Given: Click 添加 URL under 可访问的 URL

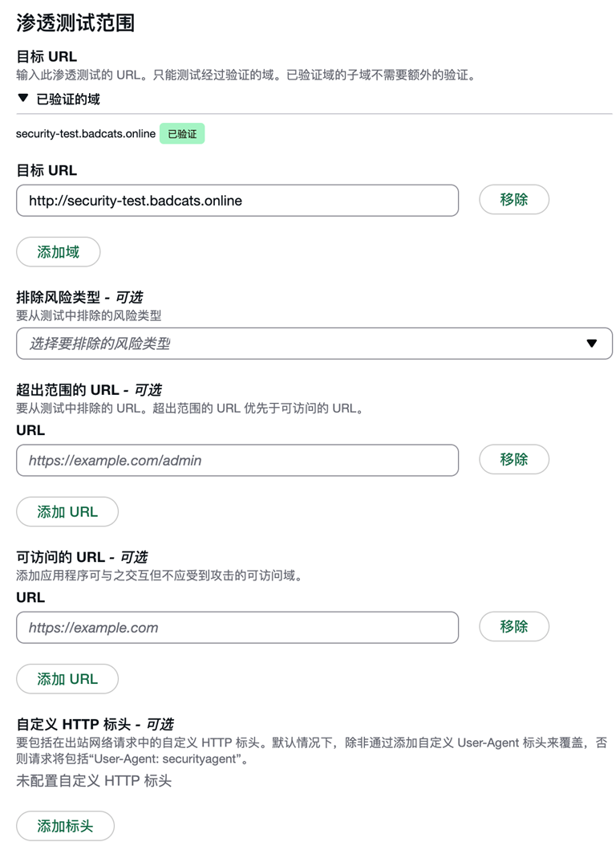Looking at the screenshot, I should tap(67, 678).
